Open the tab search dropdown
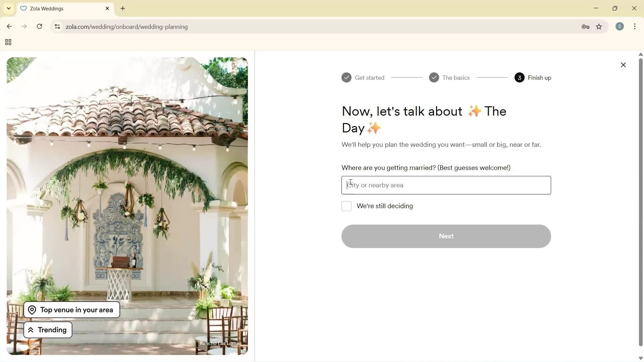Screen dimensions: 644x362 pyautogui.click(x=8, y=8)
